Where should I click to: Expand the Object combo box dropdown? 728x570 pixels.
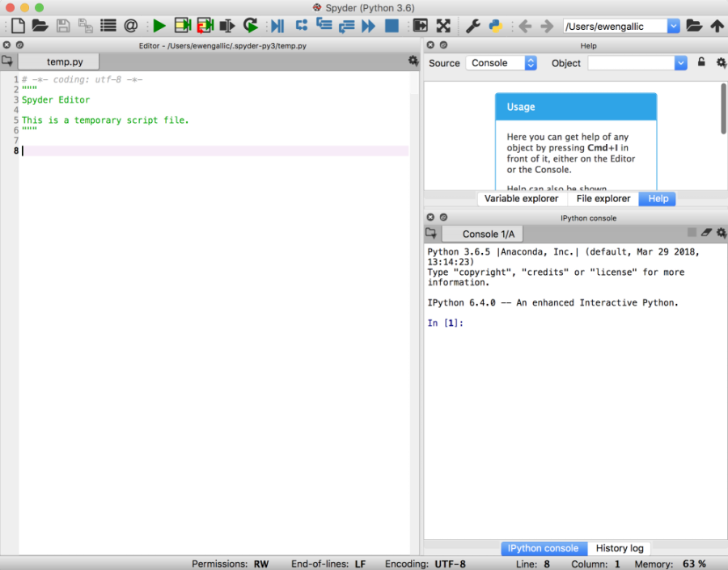pyautogui.click(x=680, y=63)
